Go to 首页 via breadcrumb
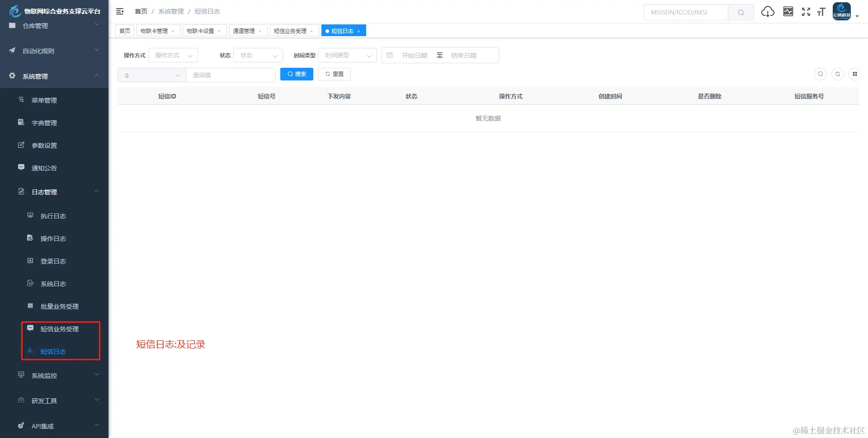Screen dimensions: 868x438 point(141,11)
